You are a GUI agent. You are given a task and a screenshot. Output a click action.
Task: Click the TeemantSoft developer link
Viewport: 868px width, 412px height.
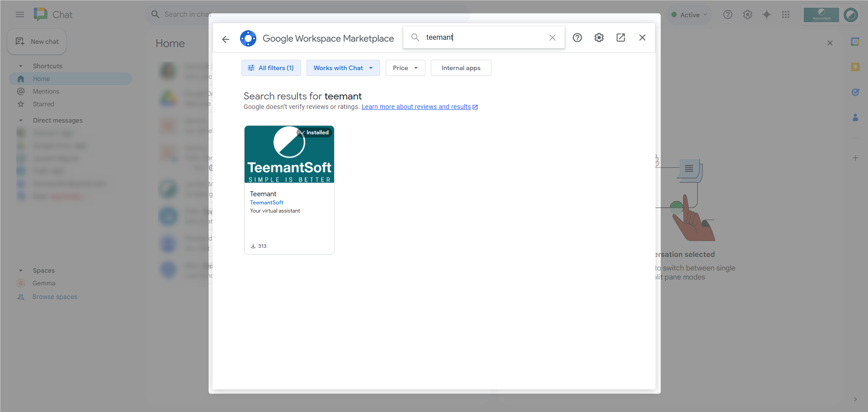pos(267,203)
